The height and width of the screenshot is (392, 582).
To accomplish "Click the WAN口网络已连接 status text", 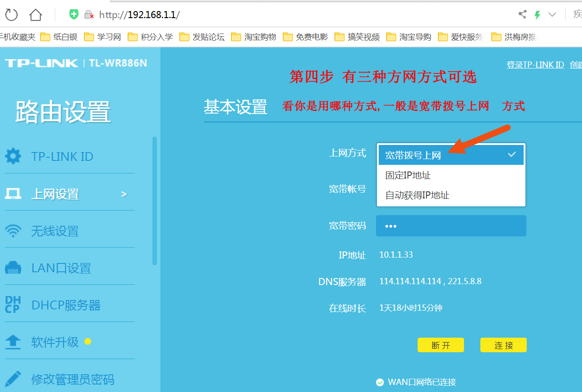I will (x=422, y=382).
